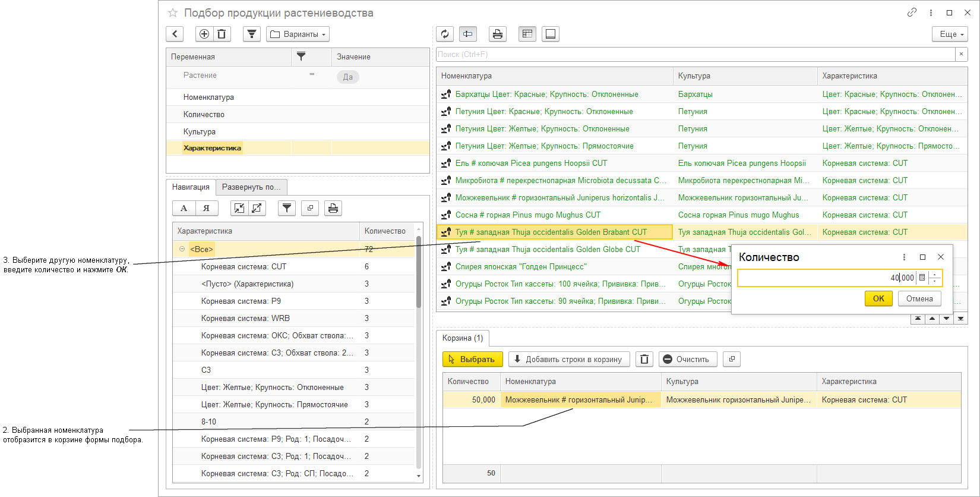Collapse the <Все> tree node
Image resolution: width=980 pixels, height=497 pixels.
tap(182, 249)
